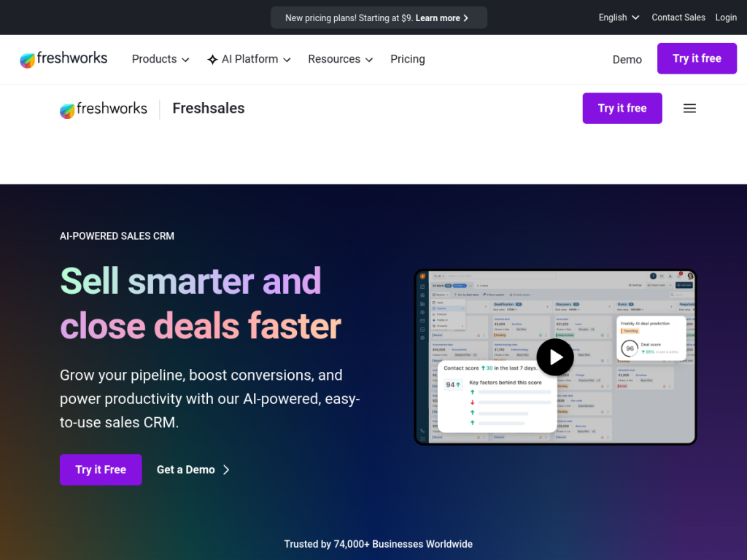747x560 pixels.
Task: Expand the AI Platform dropdown
Action: click(x=249, y=59)
